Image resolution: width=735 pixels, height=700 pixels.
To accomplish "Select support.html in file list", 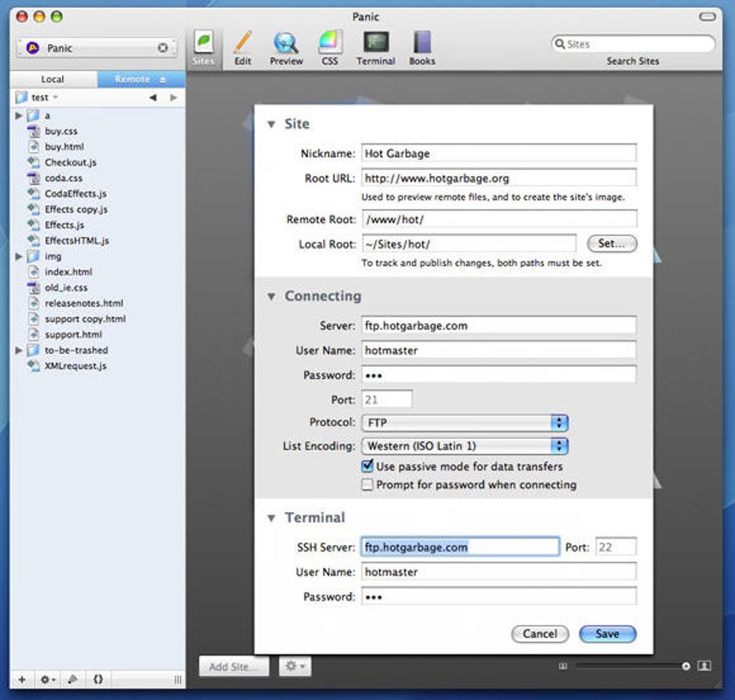I will 73,335.
